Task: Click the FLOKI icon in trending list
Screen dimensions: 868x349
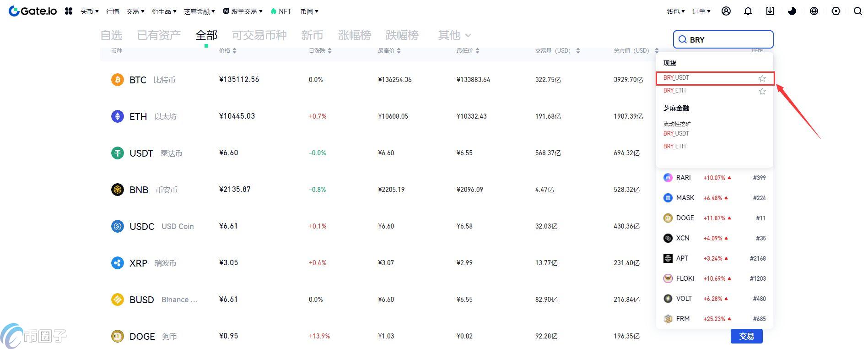Action: pos(668,278)
